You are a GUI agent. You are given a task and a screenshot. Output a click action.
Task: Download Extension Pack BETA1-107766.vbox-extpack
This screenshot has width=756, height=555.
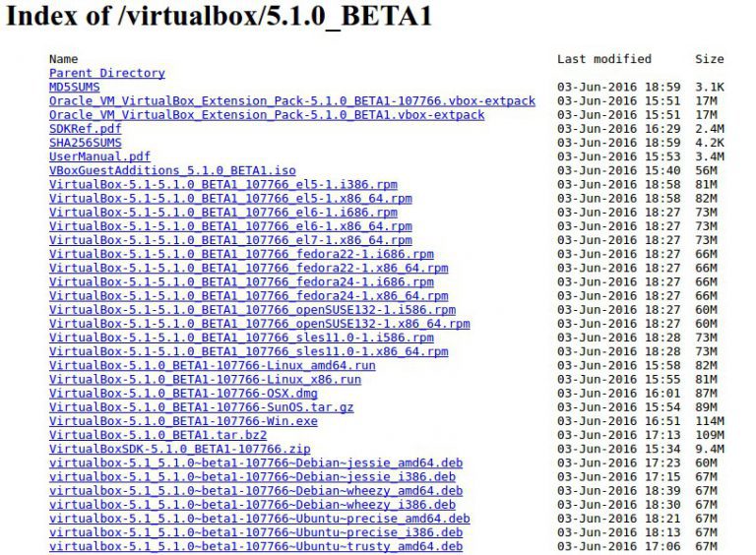click(292, 101)
